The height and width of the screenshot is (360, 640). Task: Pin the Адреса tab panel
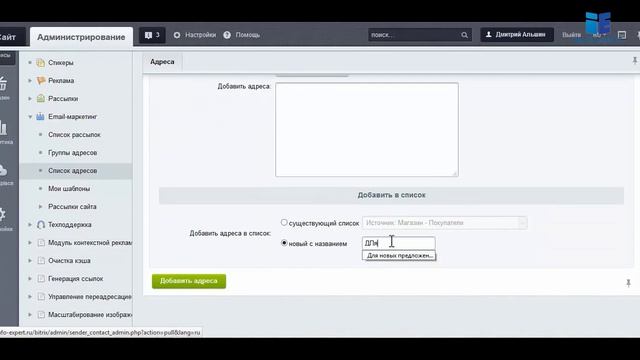click(635, 61)
